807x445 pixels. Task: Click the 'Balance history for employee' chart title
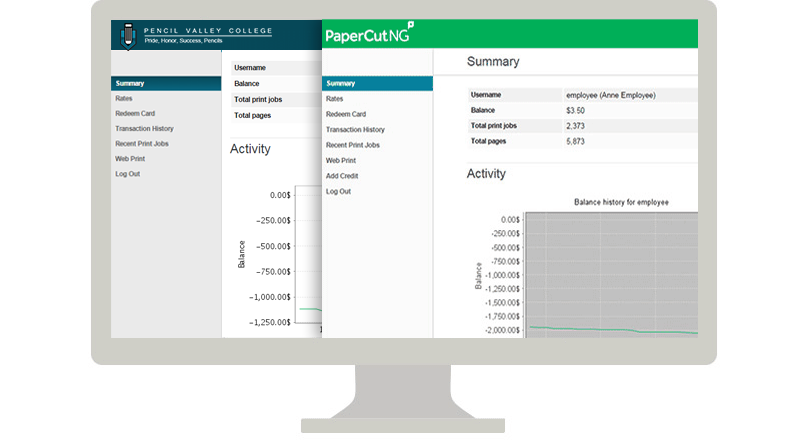click(621, 202)
